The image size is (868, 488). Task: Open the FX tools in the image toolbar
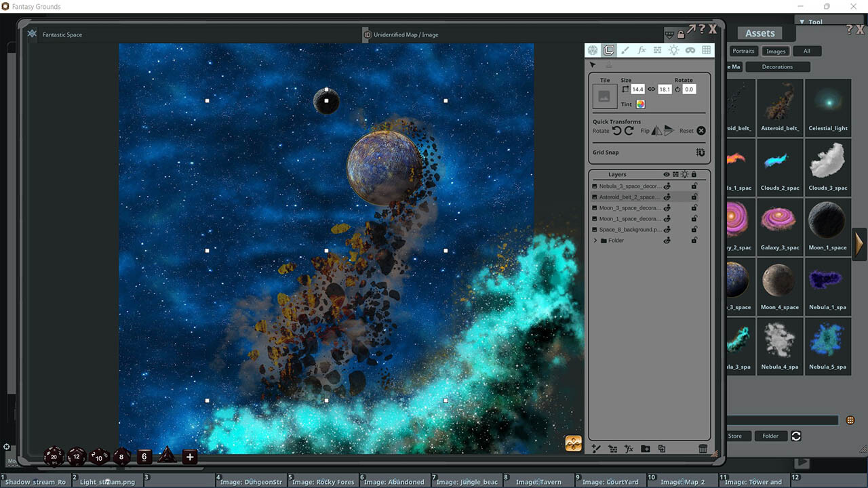[x=642, y=49]
